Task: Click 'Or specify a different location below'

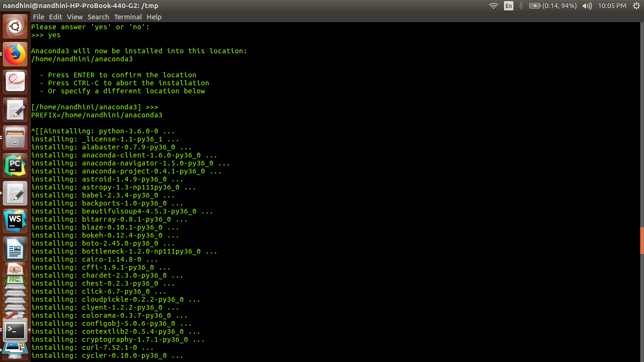Action: 126,91
